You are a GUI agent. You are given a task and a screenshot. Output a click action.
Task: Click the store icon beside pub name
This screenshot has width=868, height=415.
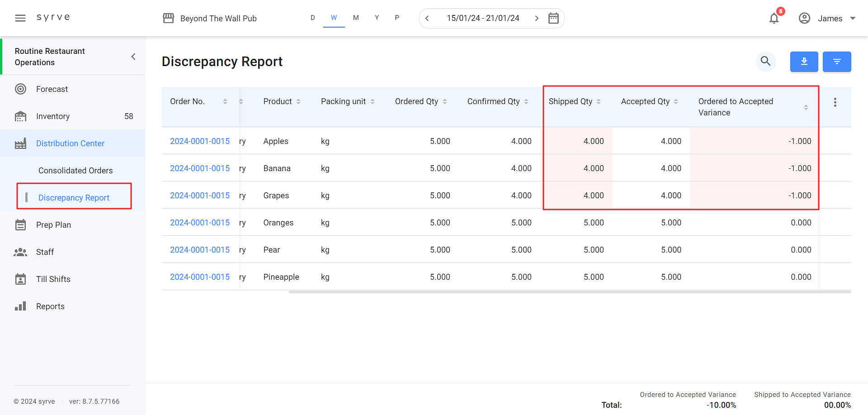(x=169, y=18)
